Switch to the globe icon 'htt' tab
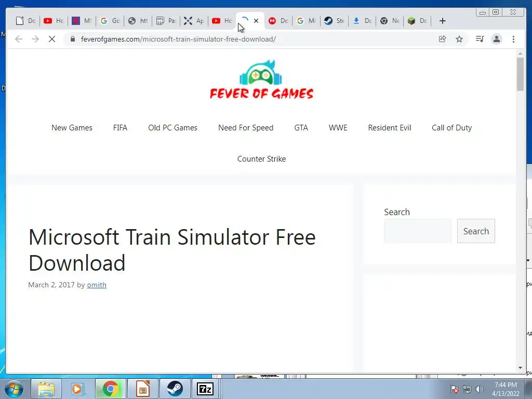 [x=138, y=21]
